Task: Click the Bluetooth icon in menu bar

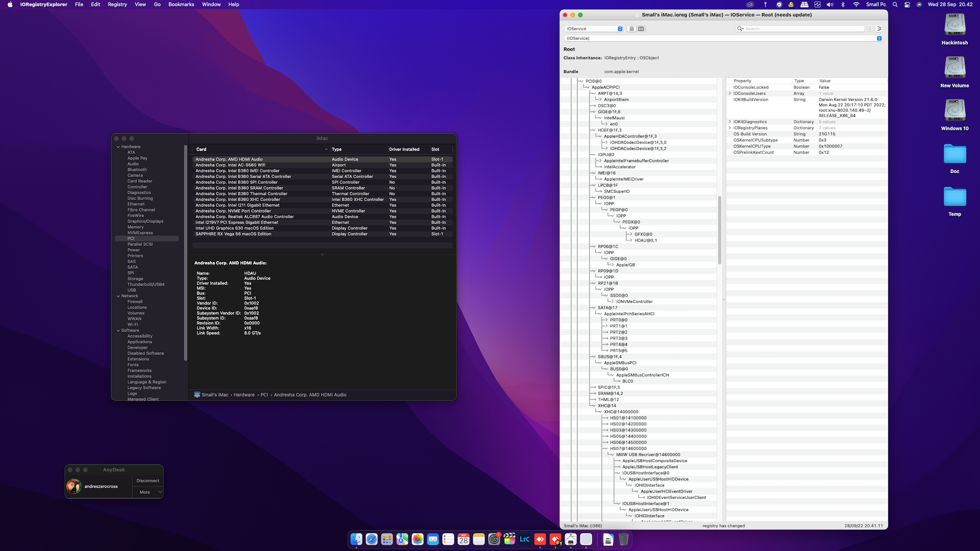Action: click(843, 5)
